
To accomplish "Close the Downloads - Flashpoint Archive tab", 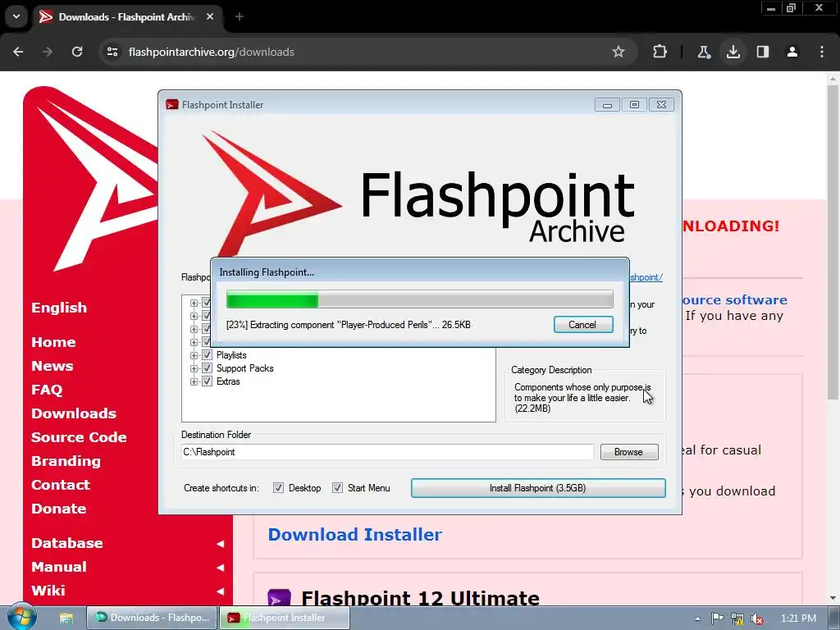I will (210, 17).
